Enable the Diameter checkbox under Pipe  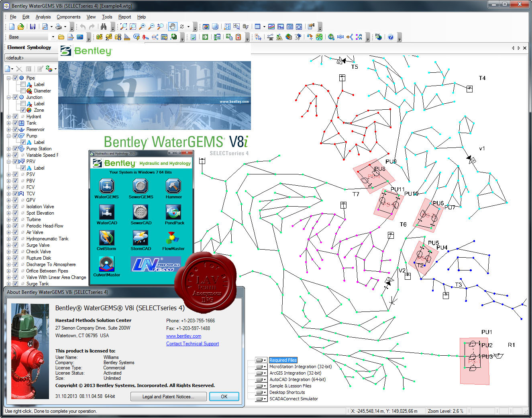[23, 91]
